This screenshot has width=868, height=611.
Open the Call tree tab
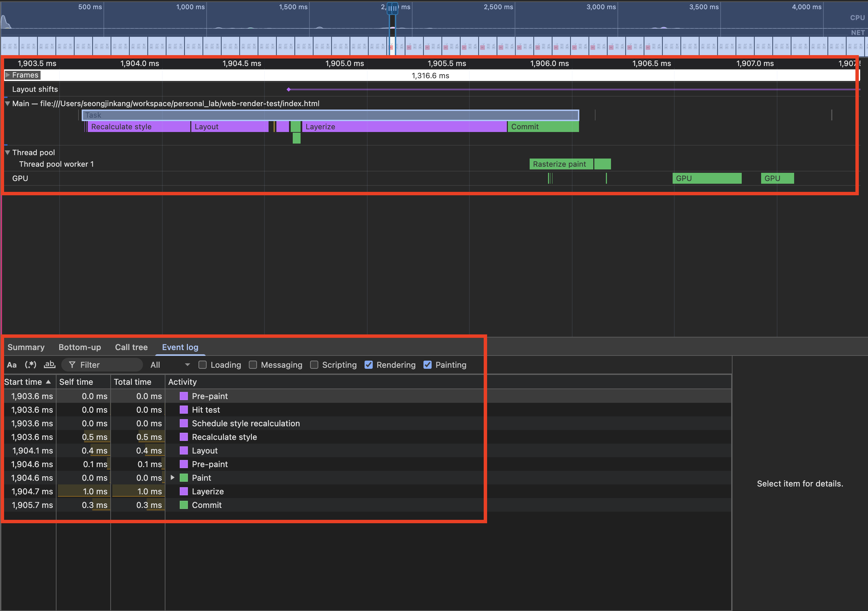[131, 347]
